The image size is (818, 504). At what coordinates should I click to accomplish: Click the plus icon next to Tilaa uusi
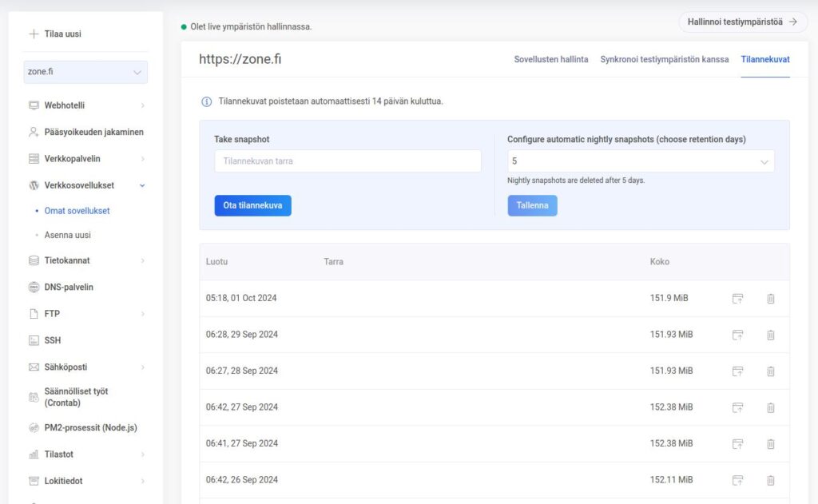(x=34, y=34)
